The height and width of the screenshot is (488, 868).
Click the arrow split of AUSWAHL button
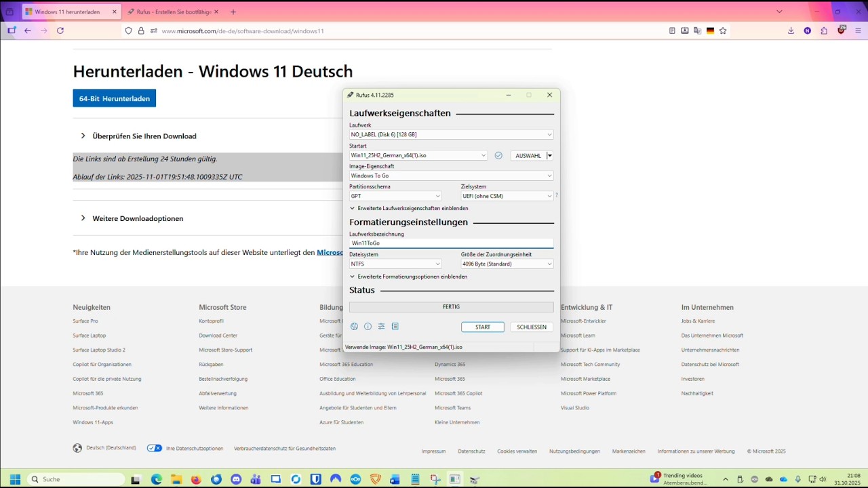click(549, 155)
